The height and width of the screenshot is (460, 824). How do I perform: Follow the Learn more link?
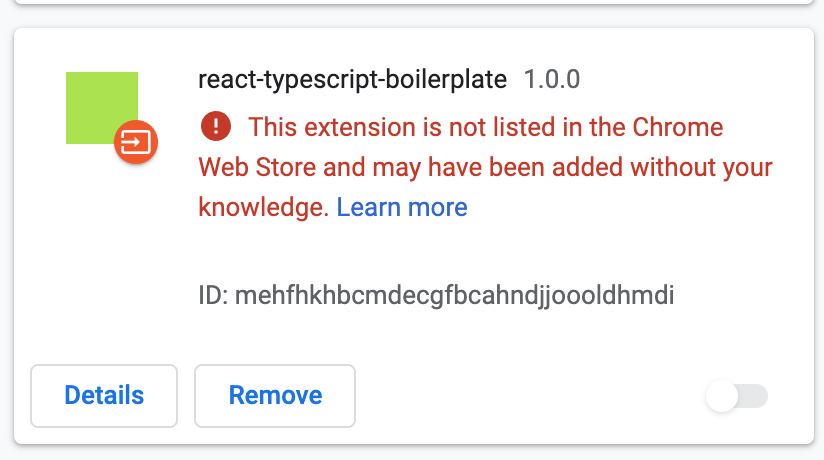pyautogui.click(x=402, y=207)
